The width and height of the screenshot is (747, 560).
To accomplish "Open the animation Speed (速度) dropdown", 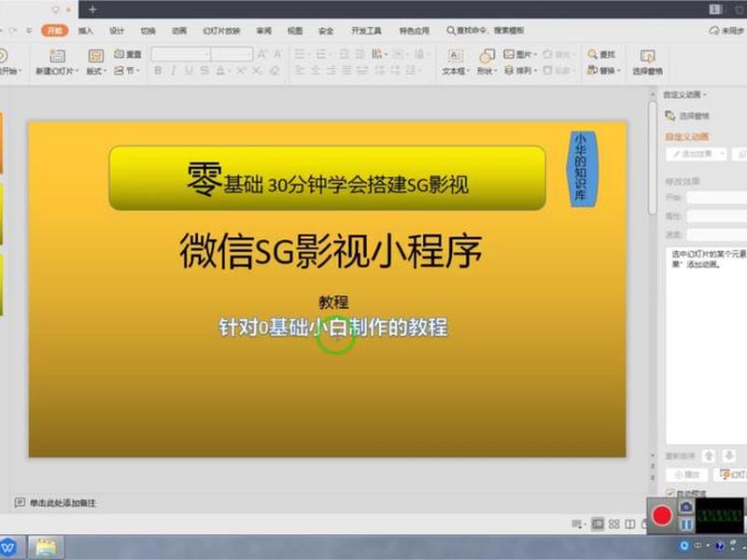I will 716,234.
